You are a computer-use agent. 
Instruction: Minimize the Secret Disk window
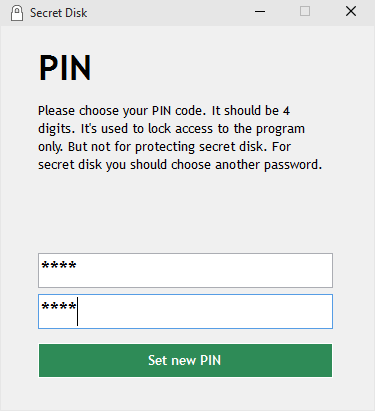pyautogui.click(x=260, y=12)
